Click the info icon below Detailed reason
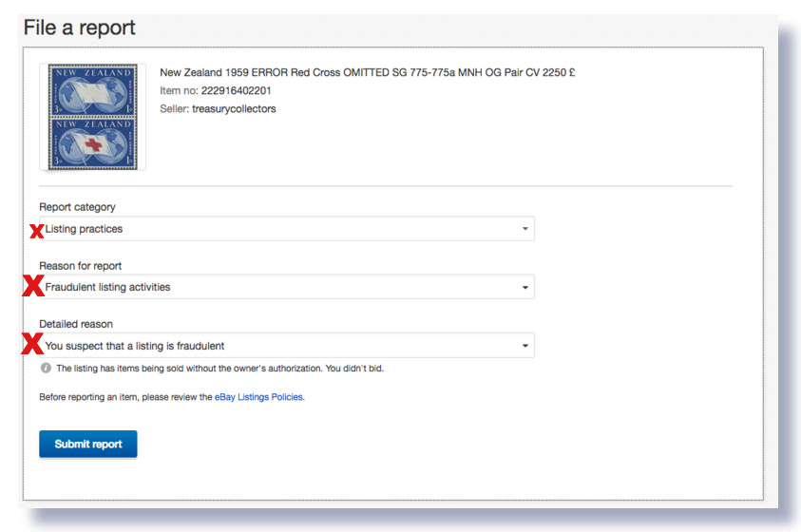Image resolution: width=801 pixels, height=532 pixels. pos(46,369)
